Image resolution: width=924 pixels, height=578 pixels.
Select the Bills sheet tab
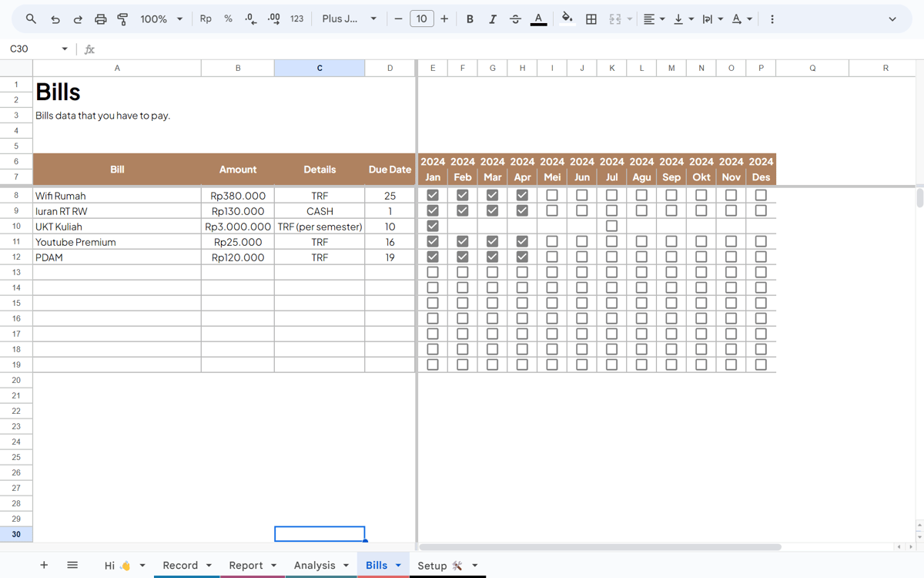(x=377, y=565)
